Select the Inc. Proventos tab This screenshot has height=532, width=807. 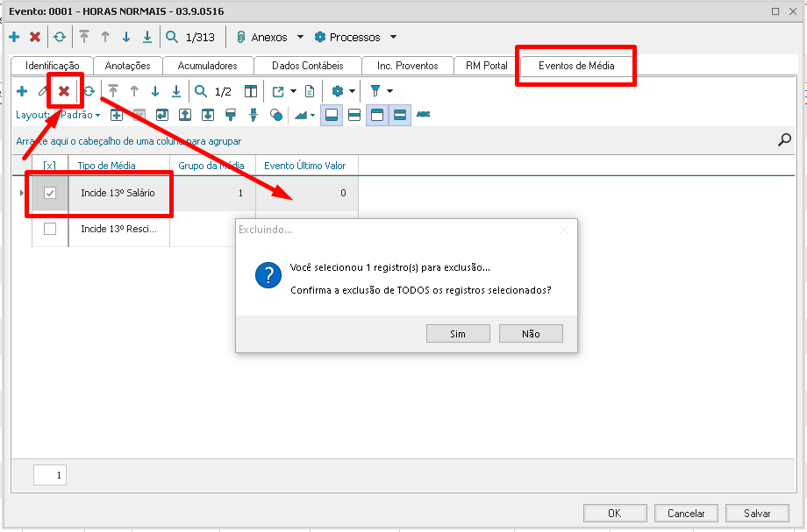408,66
